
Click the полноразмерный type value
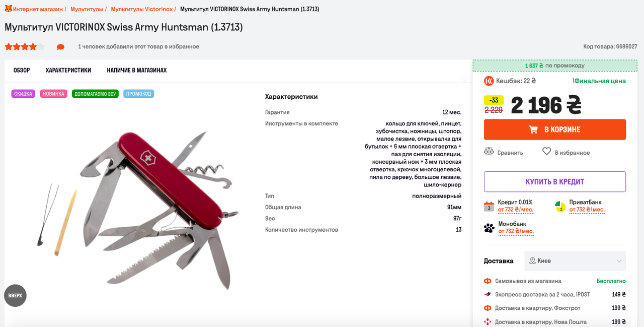tap(437, 196)
